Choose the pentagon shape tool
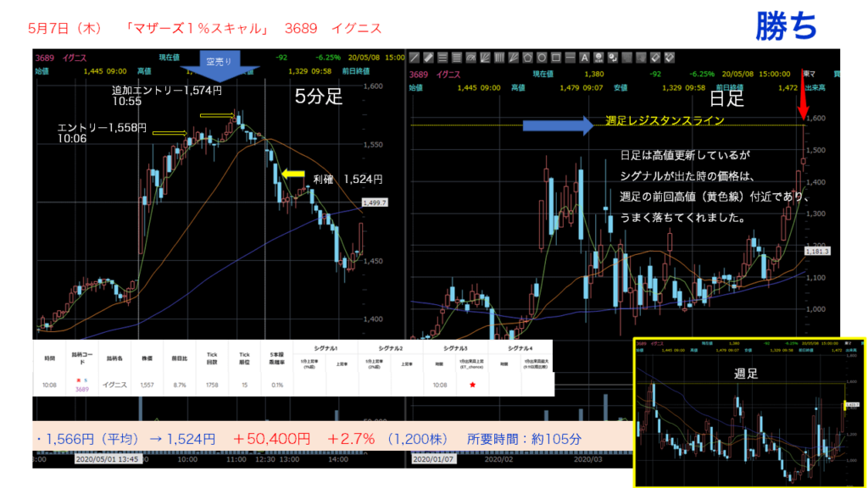The width and height of the screenshot is (868, 488). [x=527, y=58]
